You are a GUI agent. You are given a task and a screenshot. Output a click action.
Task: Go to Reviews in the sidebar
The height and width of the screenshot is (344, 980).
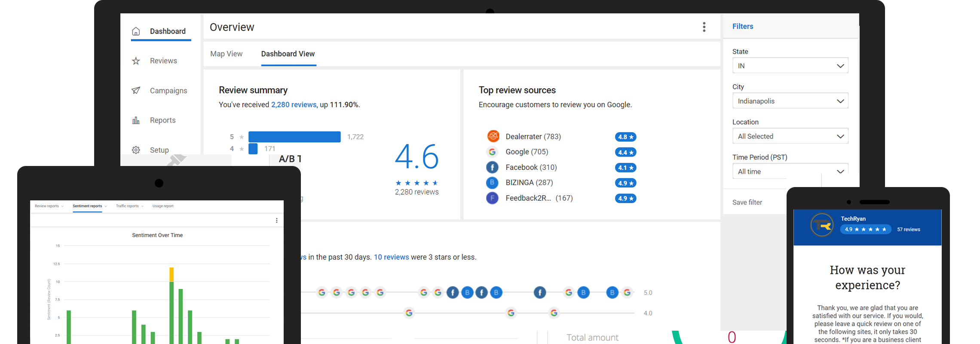(x=163, y=61)
